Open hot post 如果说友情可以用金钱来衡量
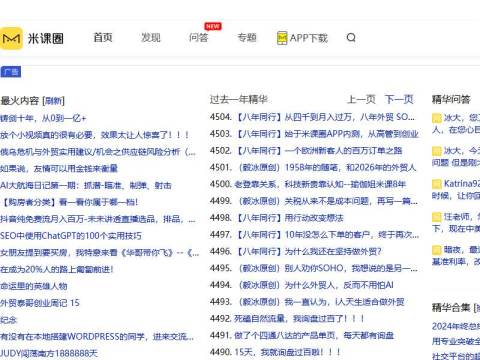Image resolution: width=480 pixels, height=360 pixels. coord(59,169)
